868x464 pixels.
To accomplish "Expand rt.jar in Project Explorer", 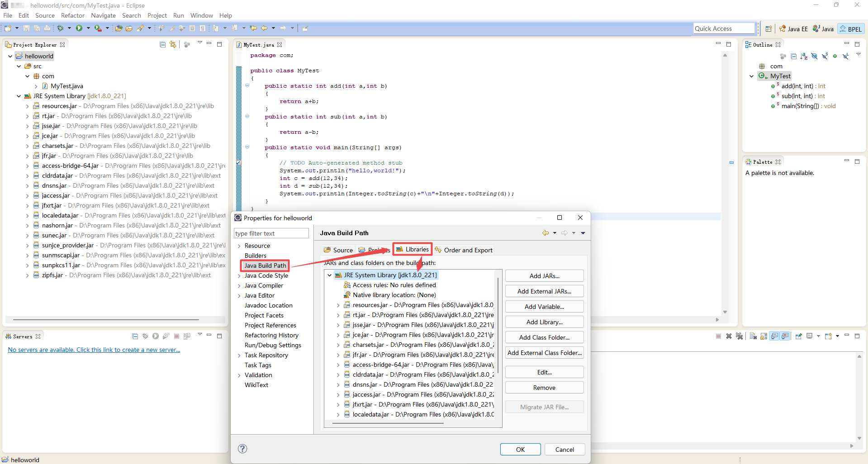I will point(27,116).
